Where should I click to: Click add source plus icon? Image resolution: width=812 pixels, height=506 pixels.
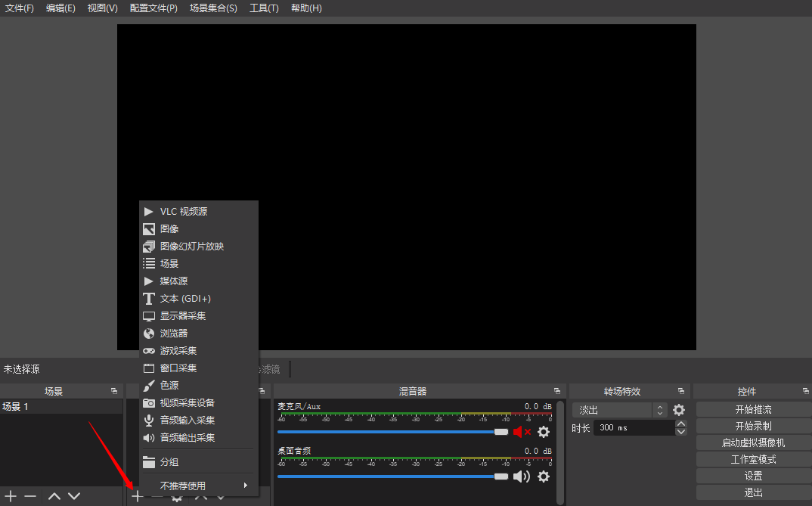pyautogui.click(x=138, y=497)
